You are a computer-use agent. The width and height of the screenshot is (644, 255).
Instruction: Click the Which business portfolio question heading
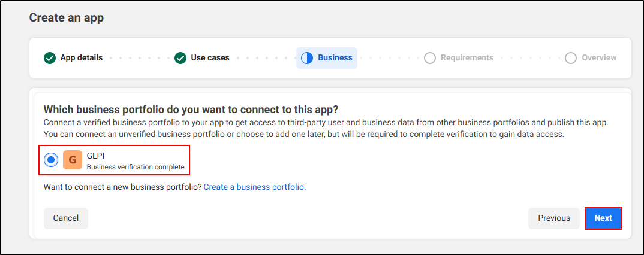click(191, 110)
